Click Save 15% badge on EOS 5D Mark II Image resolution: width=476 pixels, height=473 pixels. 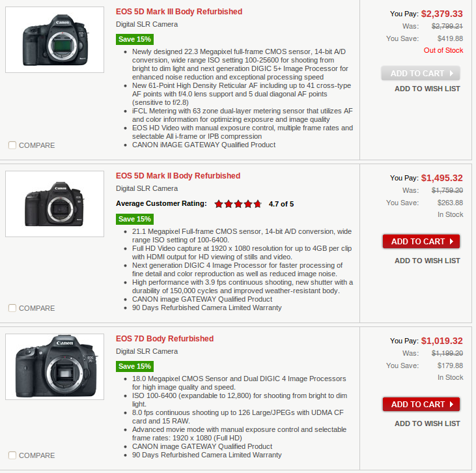pos(135,219)
